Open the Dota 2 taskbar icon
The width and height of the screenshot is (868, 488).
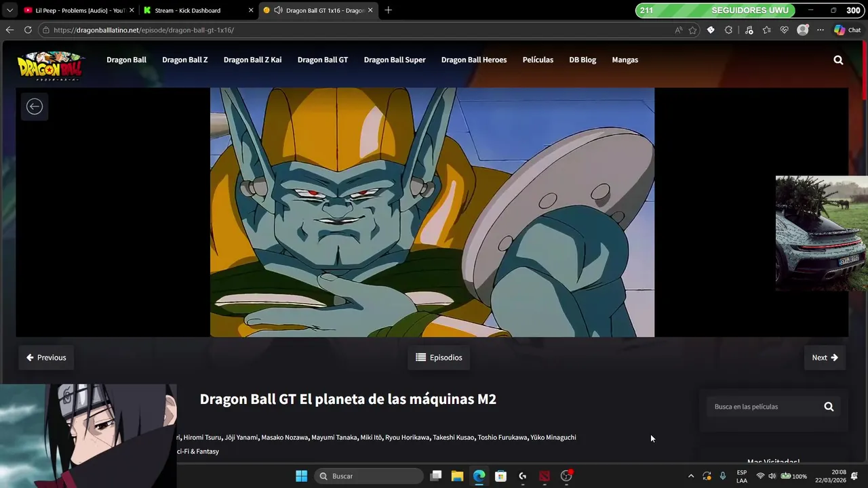(x=545, y=476)
